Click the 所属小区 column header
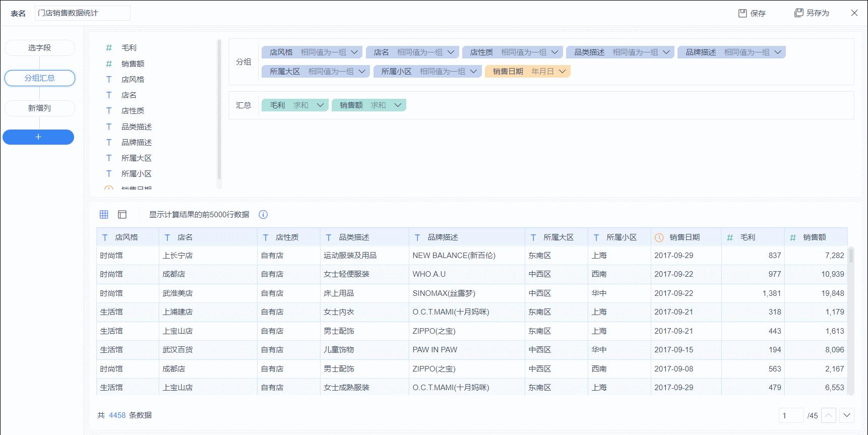 619,237
